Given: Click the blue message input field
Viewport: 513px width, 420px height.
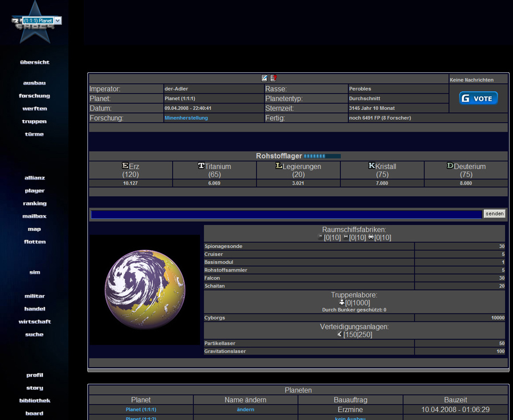Looking at the screenshot, I should [286, 214].
